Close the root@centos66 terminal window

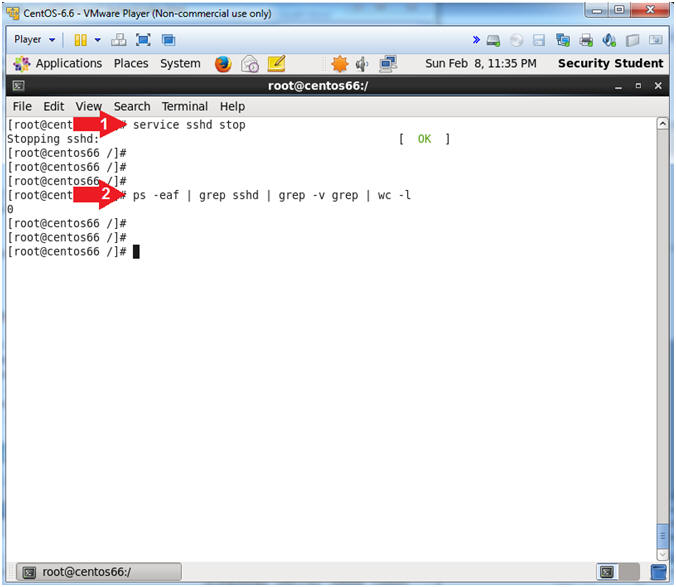click(658, 86)
